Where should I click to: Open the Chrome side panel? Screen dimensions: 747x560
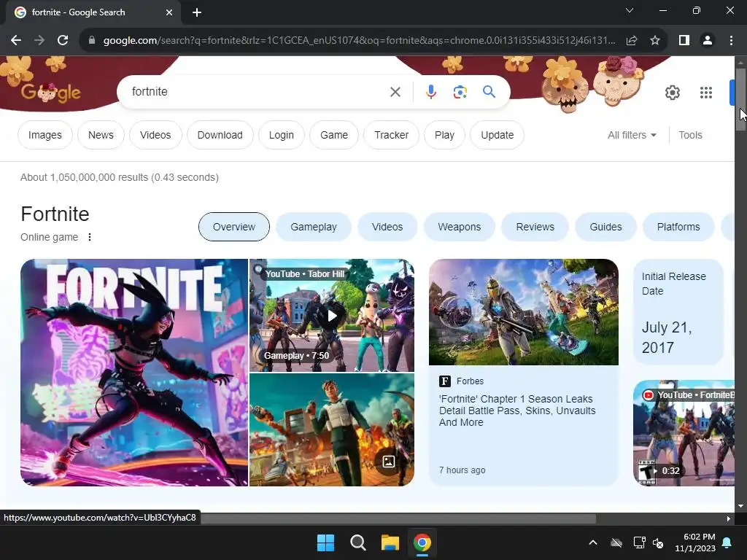[x=684, y=41]
